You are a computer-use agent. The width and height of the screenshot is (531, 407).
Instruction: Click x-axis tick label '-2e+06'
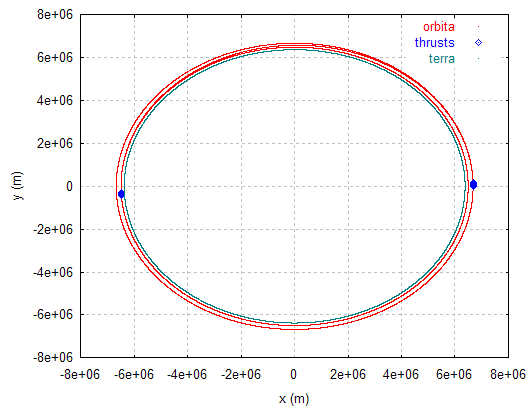(x=241, y=374)
